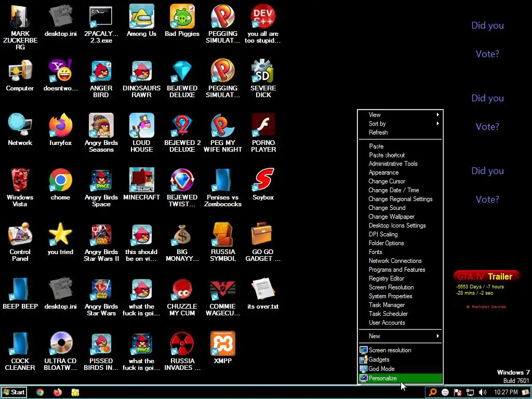The image size is (532, 399).
Task: Expand the Sort by submenu
Action: [x=401, y=124]
